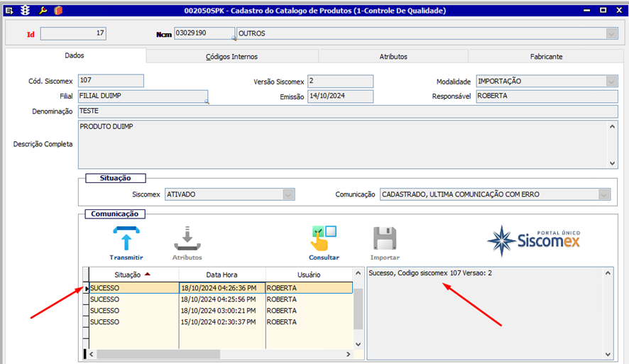Click the grid vertical scrollbar up arrow

pyautogui.click(x=359, y=273)
